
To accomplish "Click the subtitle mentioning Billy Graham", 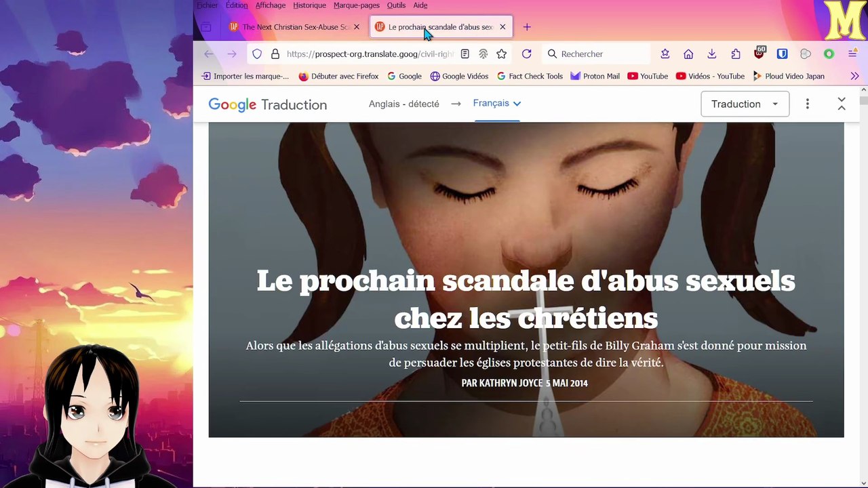I will click(526, 354).
